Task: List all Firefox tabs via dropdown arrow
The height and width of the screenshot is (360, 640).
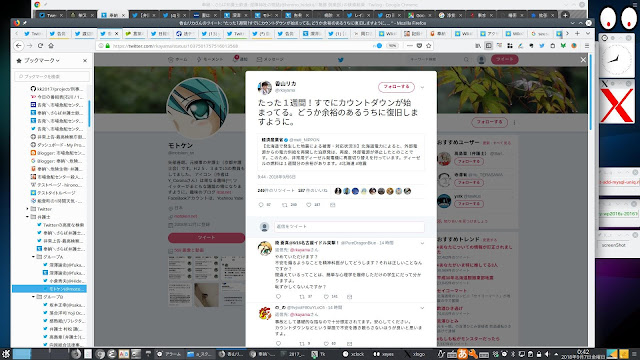Action: point(588,33)
